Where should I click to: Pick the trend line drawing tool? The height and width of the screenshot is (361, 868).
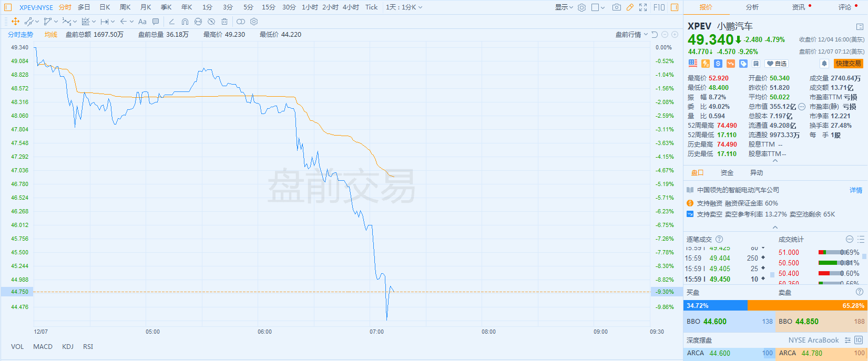29,22
